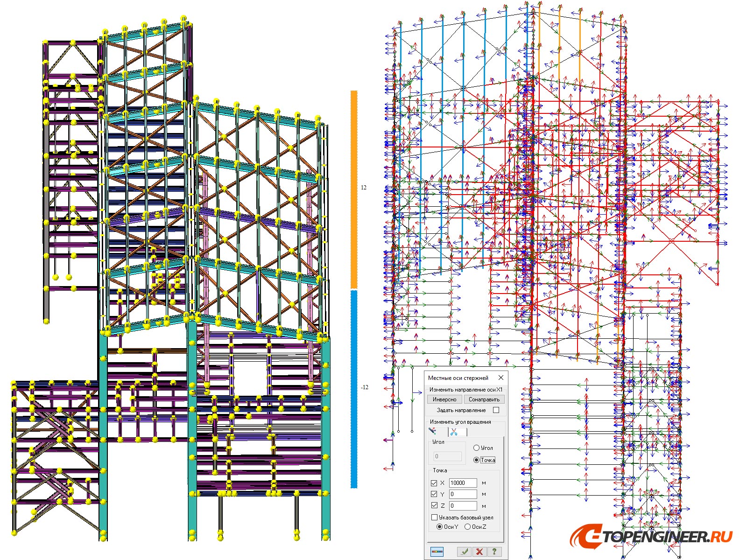
Task: Open help via the question mark icon
Action: [x=493, y=552]
